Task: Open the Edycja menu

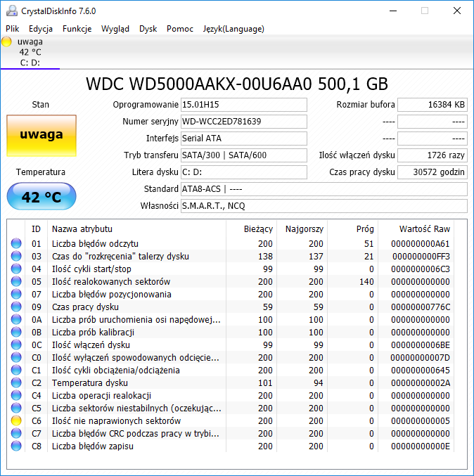Action: (41, 29)
